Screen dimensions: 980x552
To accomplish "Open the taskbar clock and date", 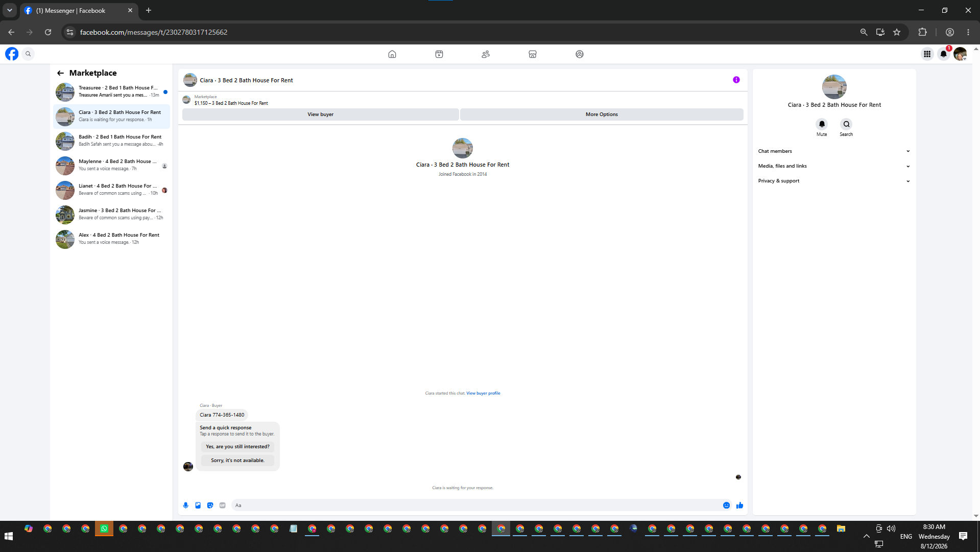I will [x=934, y=536].
